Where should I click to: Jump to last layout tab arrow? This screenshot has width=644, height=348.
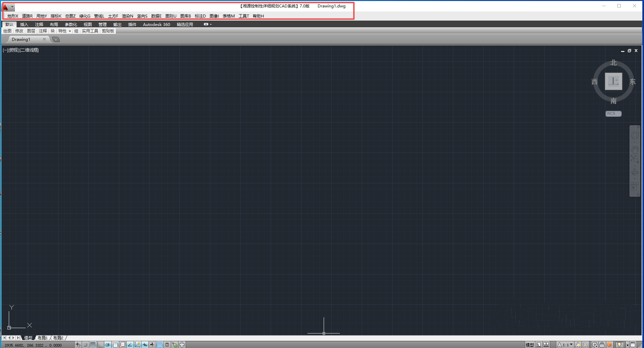(x=18, y=338)
